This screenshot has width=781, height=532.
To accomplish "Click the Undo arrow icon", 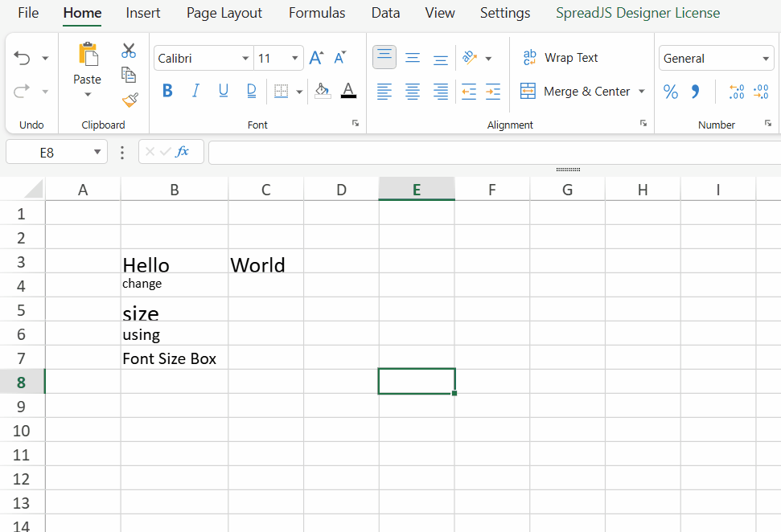I will tap(22, 58).
